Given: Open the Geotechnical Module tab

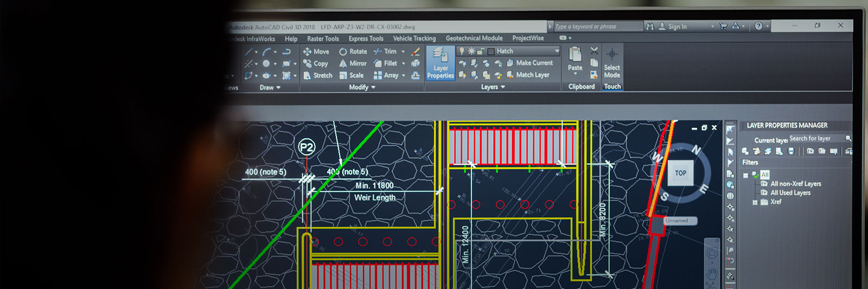Looking at the screenshot, I should click(474, 38).
